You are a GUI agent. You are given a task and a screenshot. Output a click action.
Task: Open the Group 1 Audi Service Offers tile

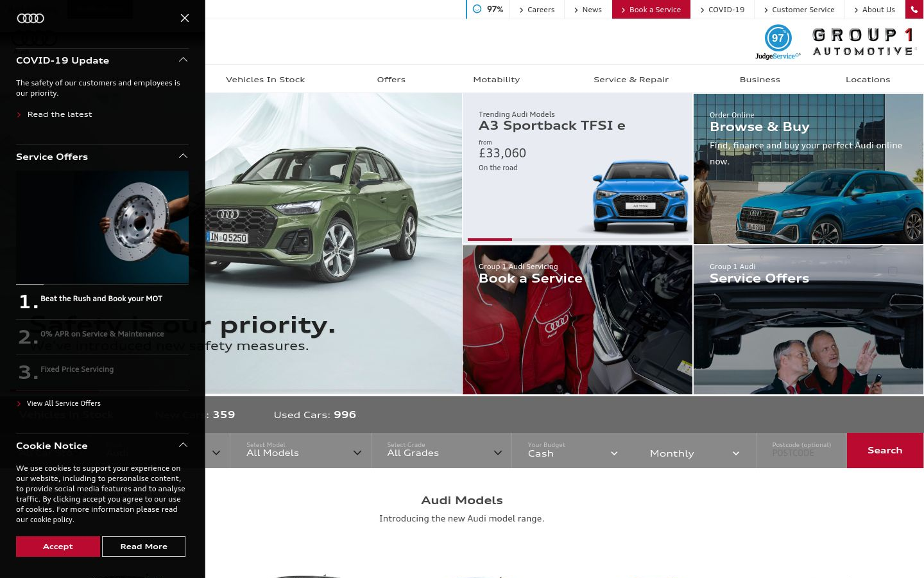click(x=809, y=320)
